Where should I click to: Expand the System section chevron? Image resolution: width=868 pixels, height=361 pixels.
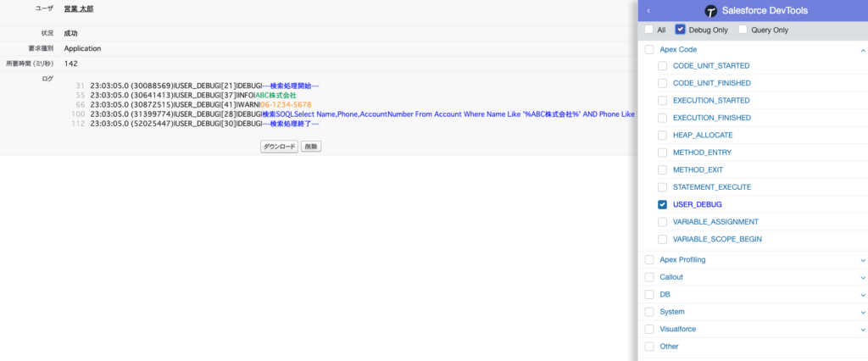862,312
